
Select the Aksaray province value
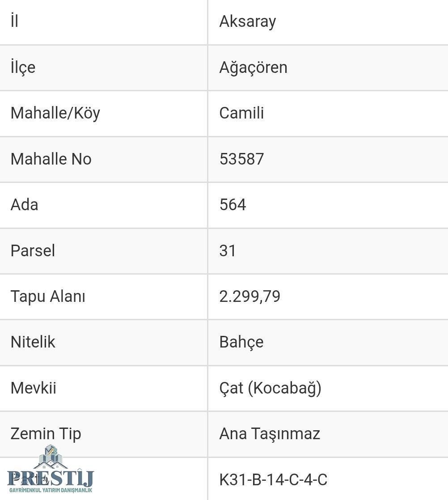tap(247, 21)
